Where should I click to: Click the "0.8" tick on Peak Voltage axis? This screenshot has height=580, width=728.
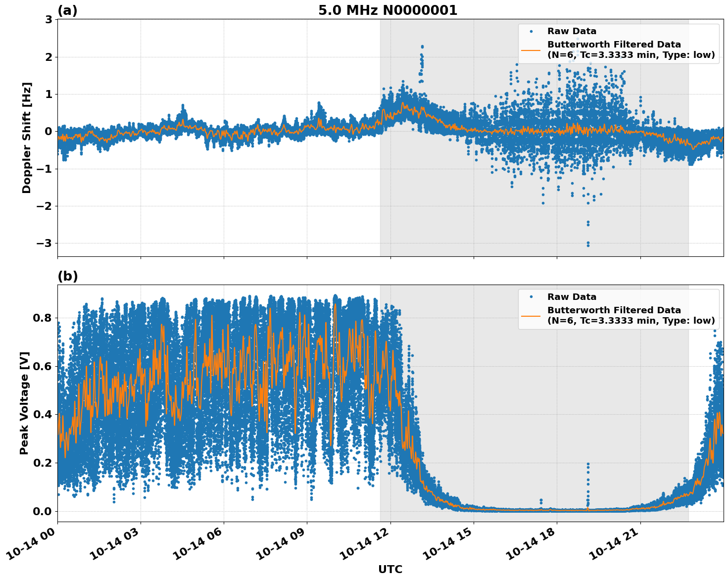43,318
